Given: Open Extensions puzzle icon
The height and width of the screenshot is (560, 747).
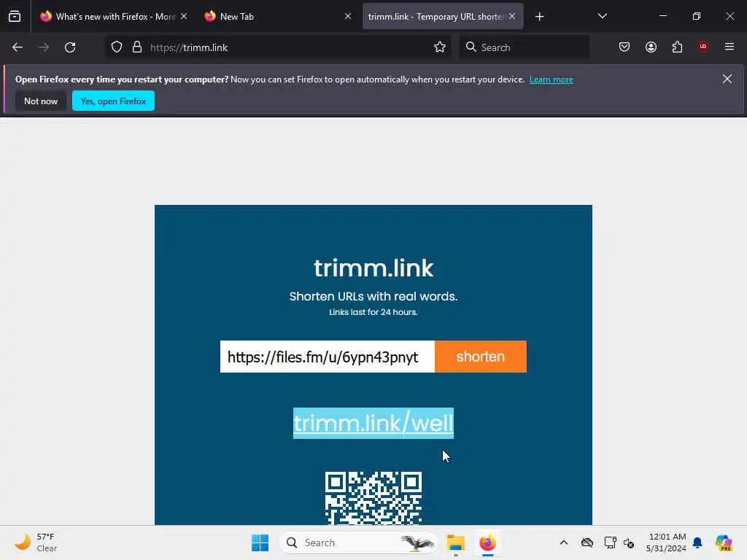Looking at the screenshot, I should click(x=678, y=47).
